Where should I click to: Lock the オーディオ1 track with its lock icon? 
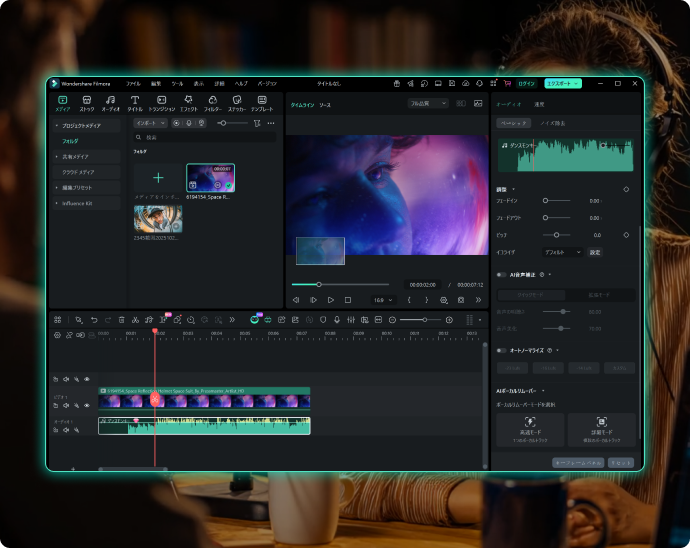(55, 430)
